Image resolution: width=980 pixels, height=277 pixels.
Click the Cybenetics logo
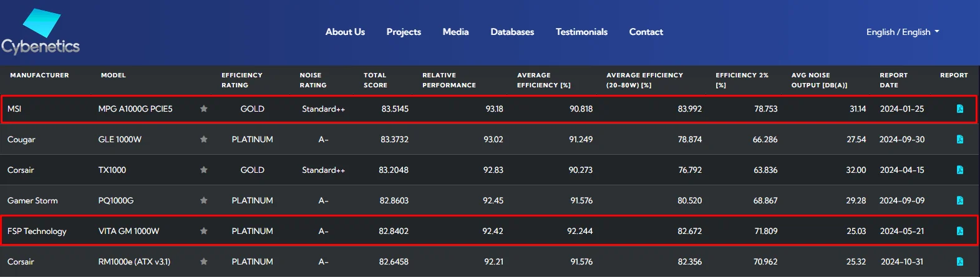pos(41,32)
